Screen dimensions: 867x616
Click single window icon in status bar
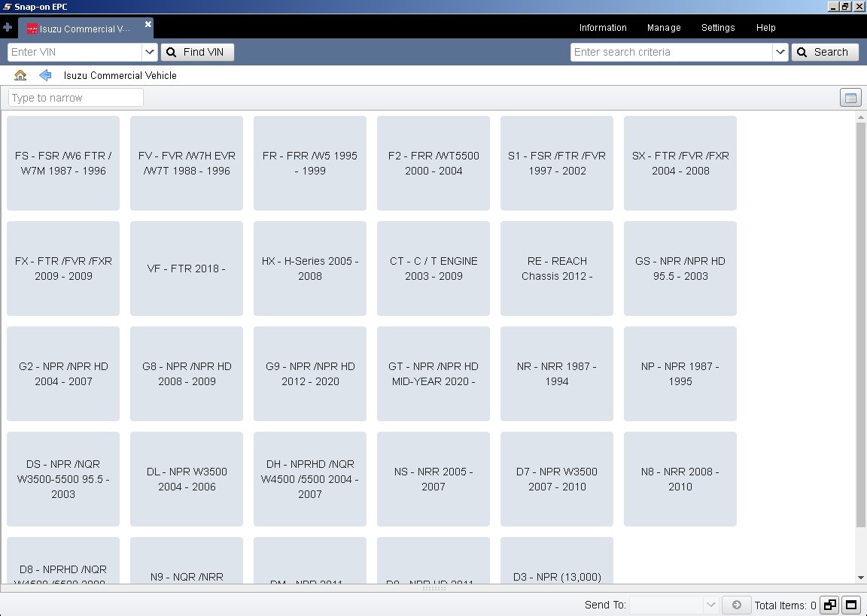[851, 605]
